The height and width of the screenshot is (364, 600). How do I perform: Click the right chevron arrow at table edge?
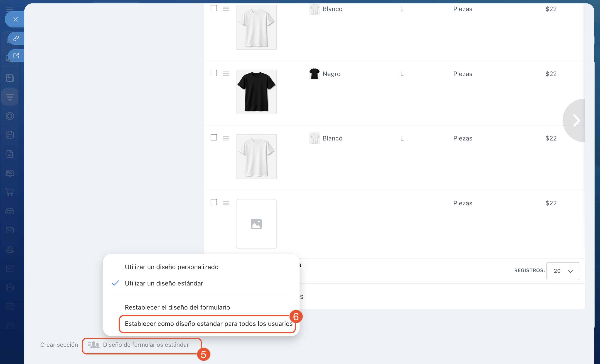click(x=576, y=121)
